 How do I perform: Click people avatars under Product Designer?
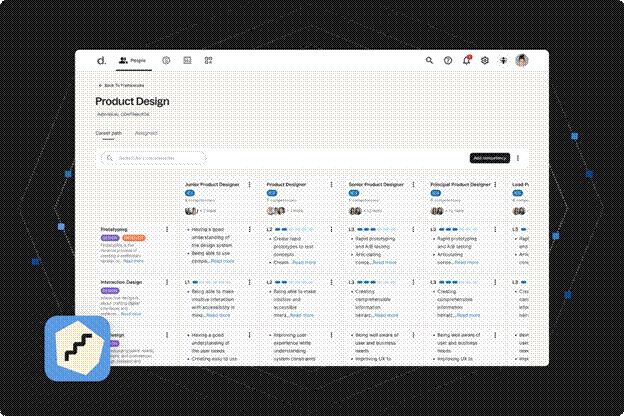point(276,211)
